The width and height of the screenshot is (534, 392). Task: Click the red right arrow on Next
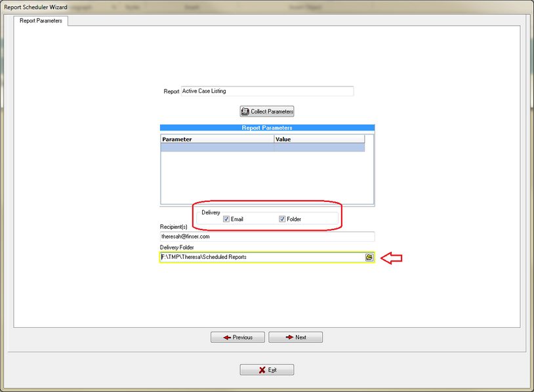[289, 338]
